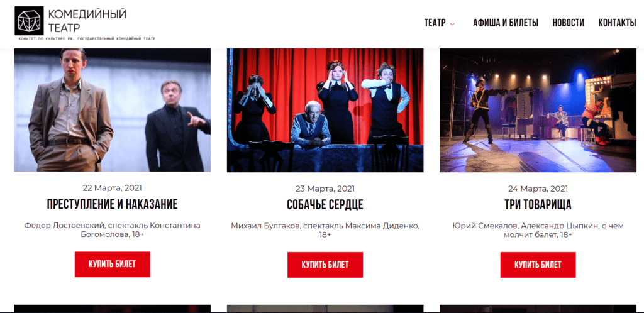Open the КОНТАКТЫ page
This screenshot has width=644, height=313.
pos(617,23)
